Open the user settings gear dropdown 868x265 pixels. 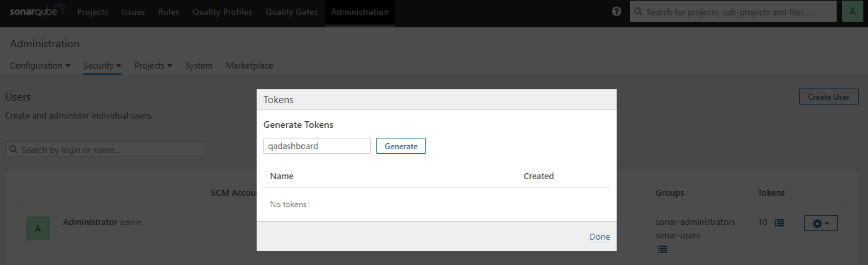point(821,224)
